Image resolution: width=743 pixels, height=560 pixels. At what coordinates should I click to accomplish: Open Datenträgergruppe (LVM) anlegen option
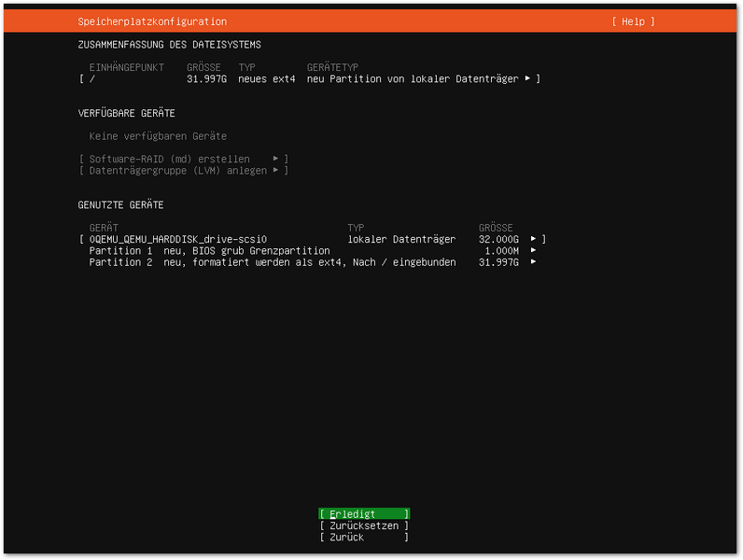click(x=183, y=170)
